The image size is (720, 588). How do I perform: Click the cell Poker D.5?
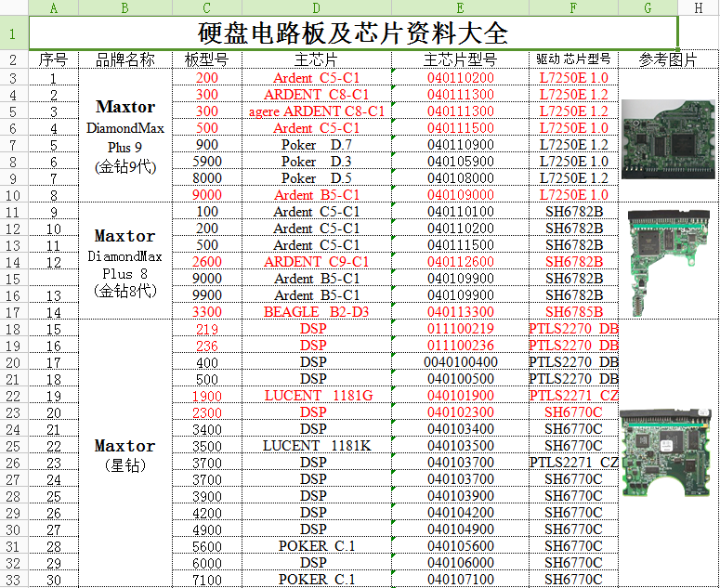[x=317, y=178]
